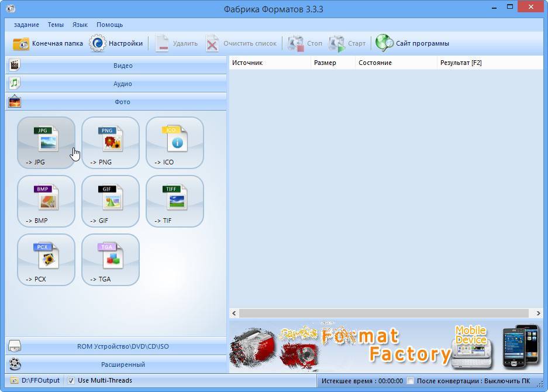The height and width of the screenshot is (392, 548).
Task: Pick the ICO conversion icon
Action: (x=175, y=142)
